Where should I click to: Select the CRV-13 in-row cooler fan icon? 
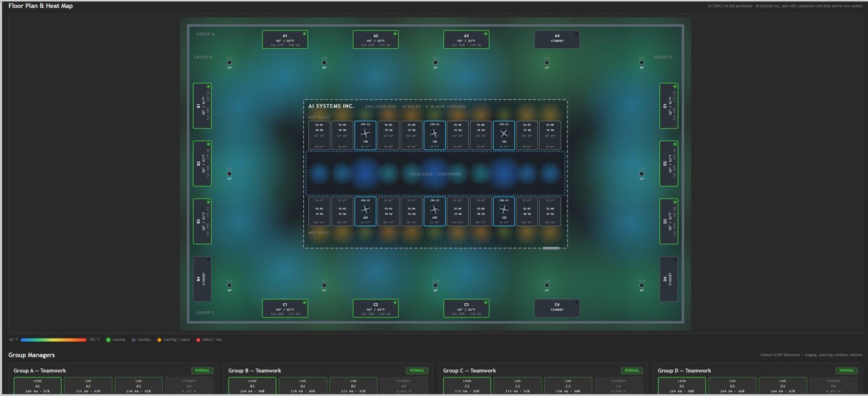504,133
